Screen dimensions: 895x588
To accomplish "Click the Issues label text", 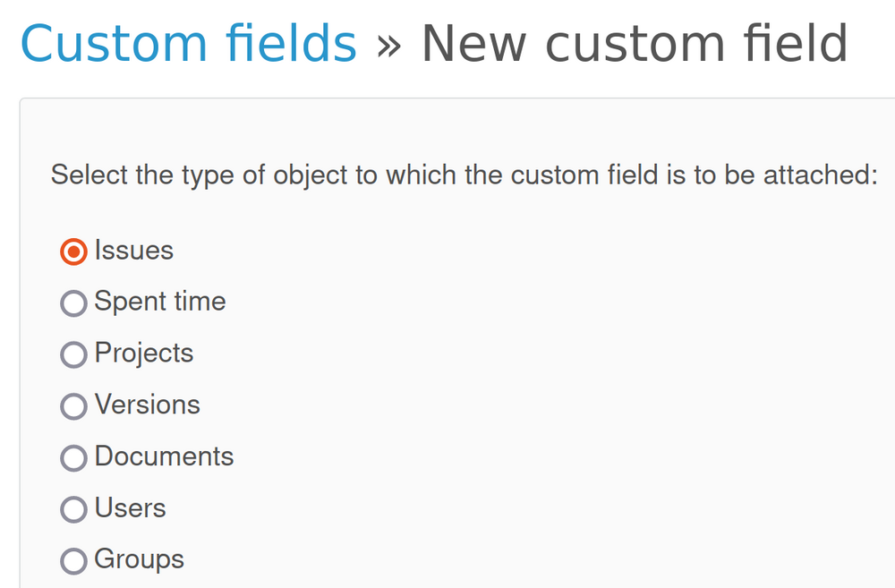I will pos(132,251).
